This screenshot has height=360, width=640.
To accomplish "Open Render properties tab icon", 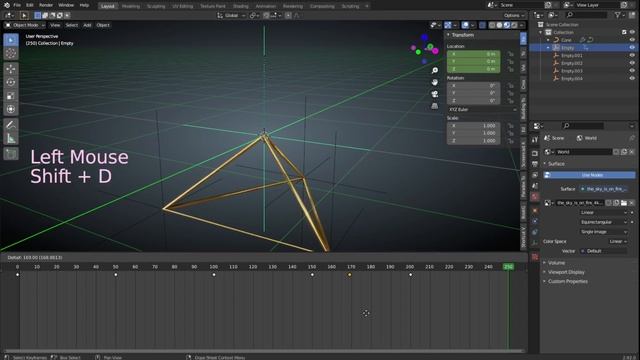I will point(535,153).
